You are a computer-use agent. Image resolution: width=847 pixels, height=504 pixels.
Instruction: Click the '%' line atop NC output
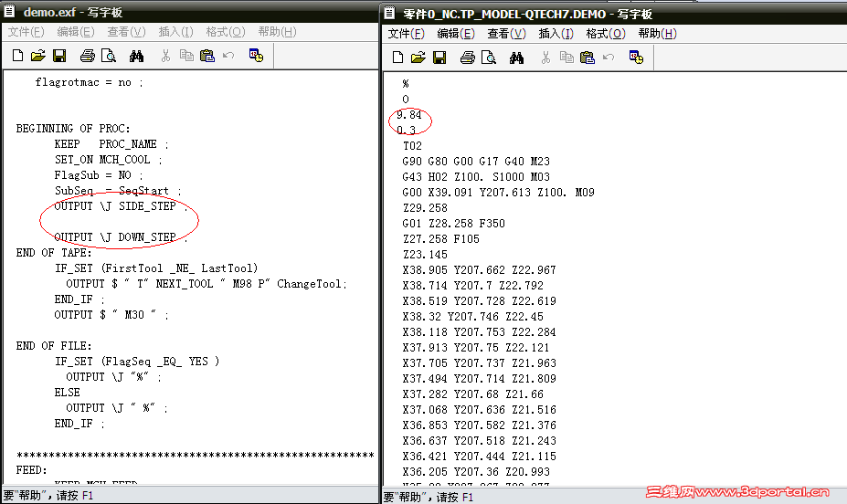[x=406, y=84]
